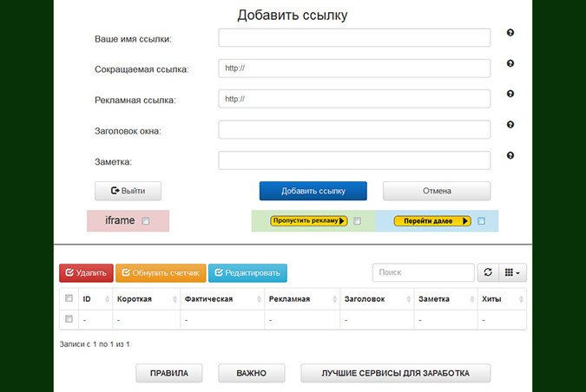Open "ЛУЧШИЕ СЕРВИСЫ ДЛЯ ЗАРАБОТКА"

(395, 373)
